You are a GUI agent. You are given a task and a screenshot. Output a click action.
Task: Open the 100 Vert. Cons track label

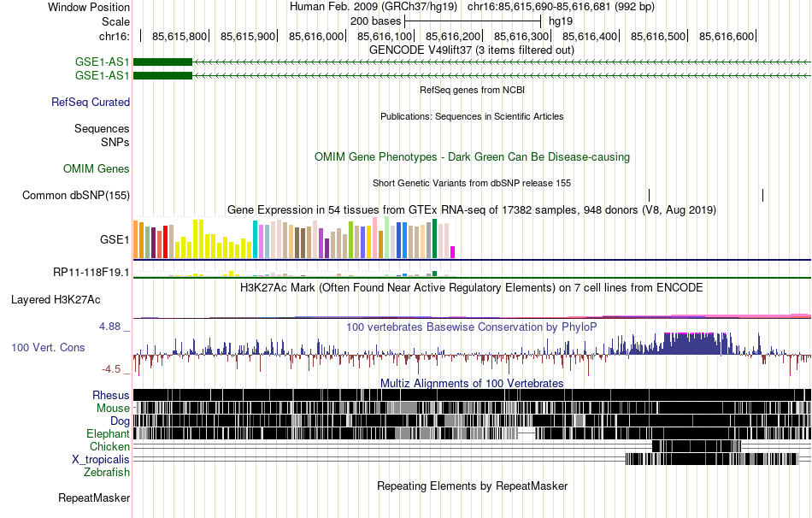tap(48, 348)
